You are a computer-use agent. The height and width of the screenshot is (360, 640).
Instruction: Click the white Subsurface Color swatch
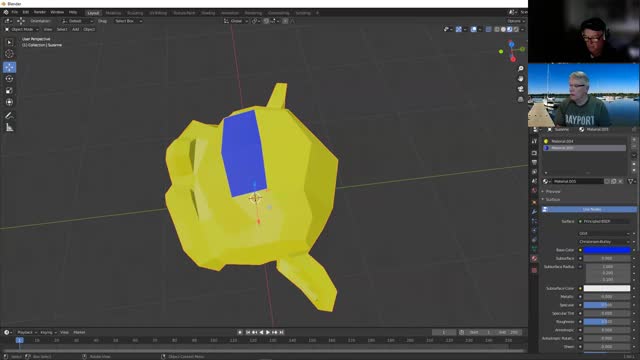coord(607,288)
